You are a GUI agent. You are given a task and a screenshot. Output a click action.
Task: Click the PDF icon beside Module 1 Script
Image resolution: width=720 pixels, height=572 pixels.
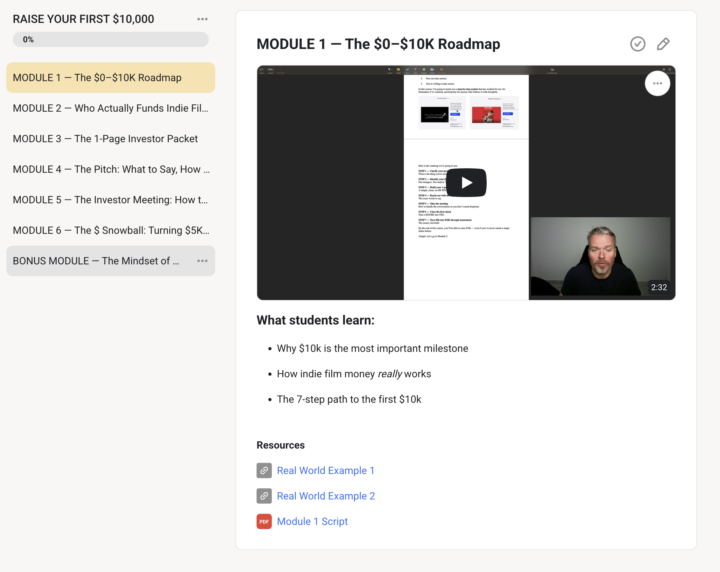[x=264, y=522]
